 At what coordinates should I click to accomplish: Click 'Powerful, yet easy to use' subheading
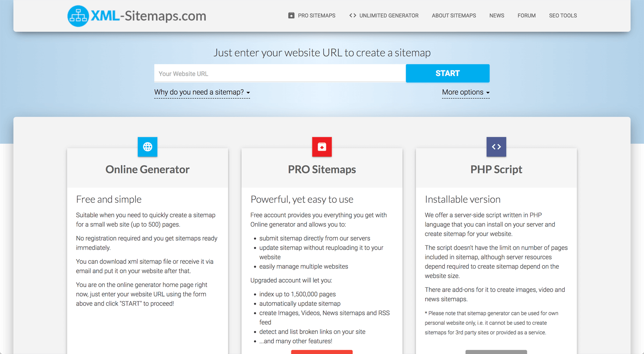pos(302,199)
